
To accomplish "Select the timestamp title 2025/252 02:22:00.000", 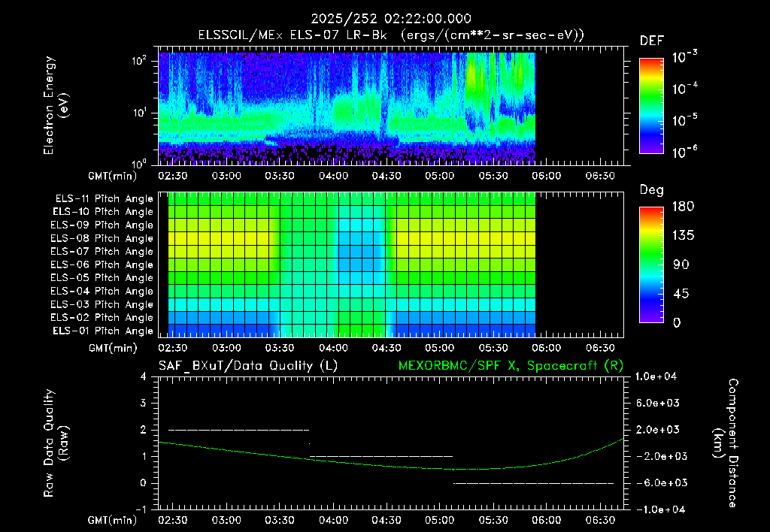I will point(391,19).
